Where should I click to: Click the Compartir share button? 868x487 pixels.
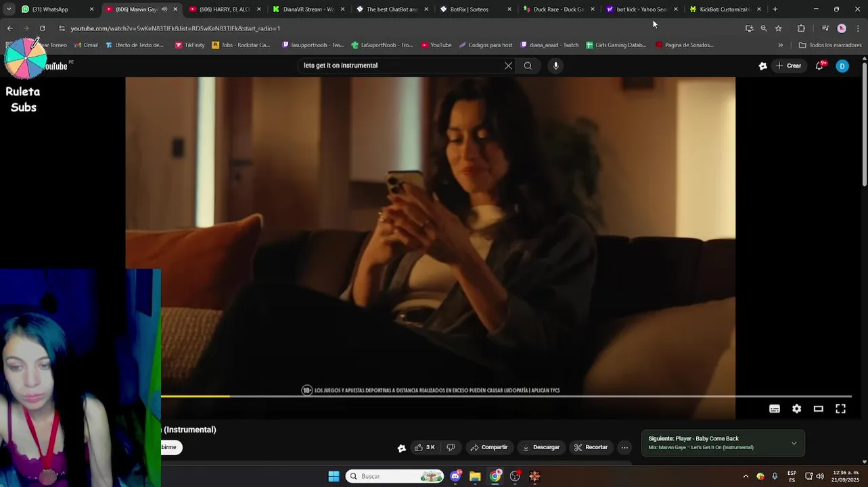pyautogui.click(x=488, y=447)
